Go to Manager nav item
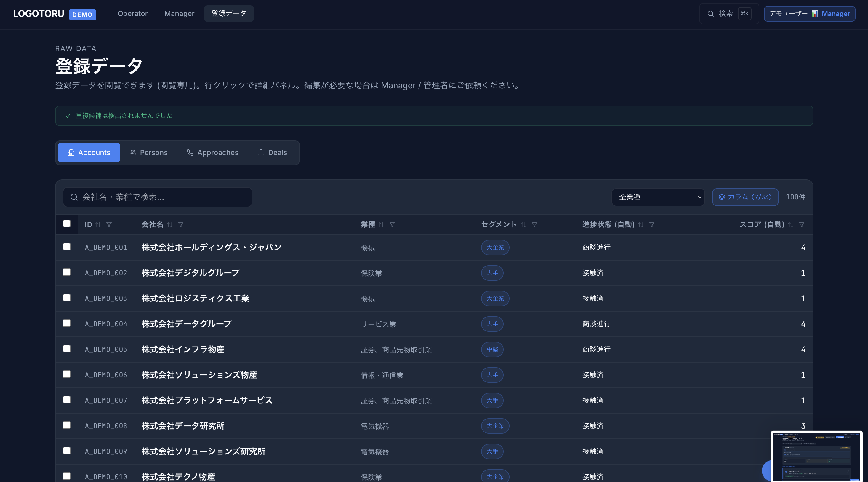The image size is (868, 482). [x=179, y=14]
